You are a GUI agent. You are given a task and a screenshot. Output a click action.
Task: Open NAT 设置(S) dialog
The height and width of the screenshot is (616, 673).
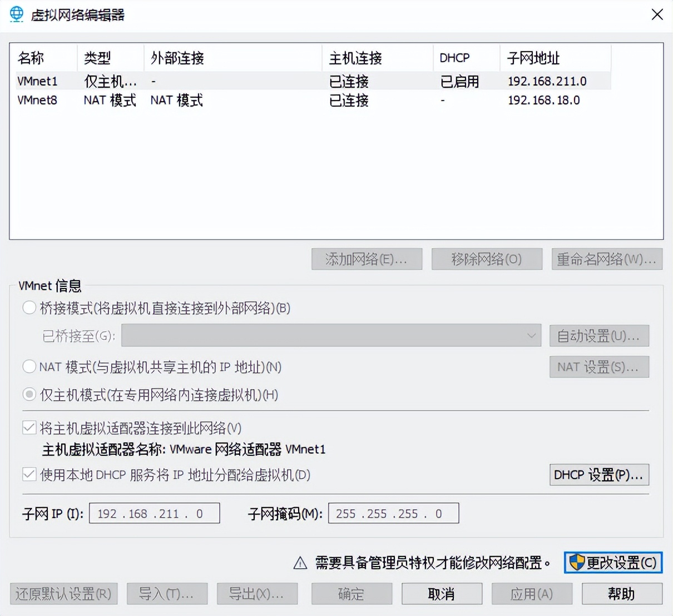pos(599,366)
